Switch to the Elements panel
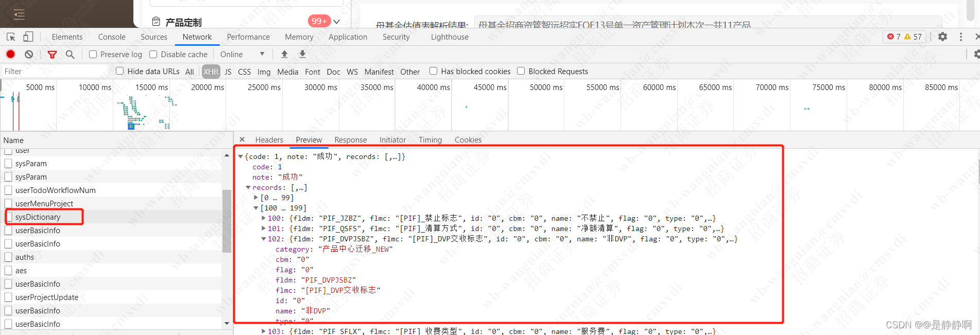This screenshot has height=335, width=980. tap(67, 37)
